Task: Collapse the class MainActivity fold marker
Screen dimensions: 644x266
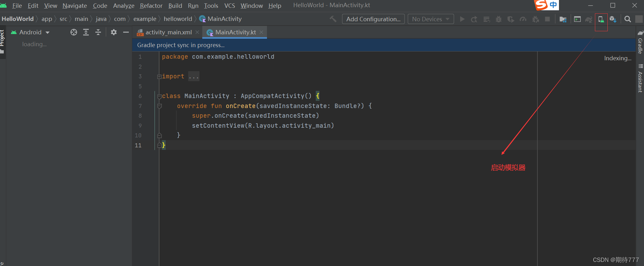Action: (x=159, y=96)
